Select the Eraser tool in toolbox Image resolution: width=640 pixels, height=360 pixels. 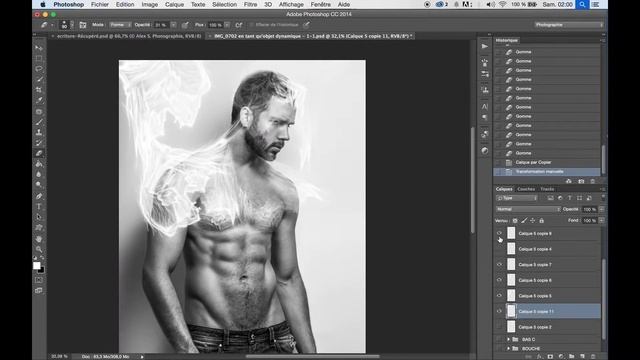tap(39, 153)
